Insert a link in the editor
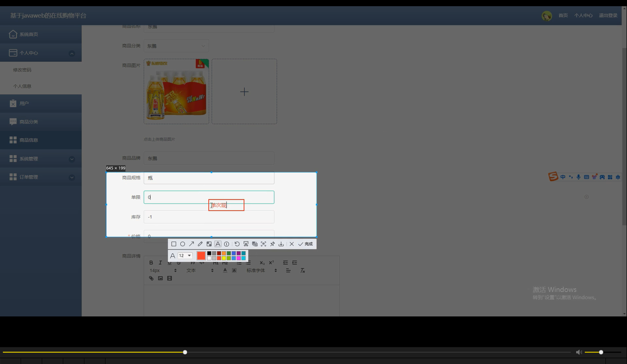The height and width of the screenshot is (364, 627). (x=151, y=278)
